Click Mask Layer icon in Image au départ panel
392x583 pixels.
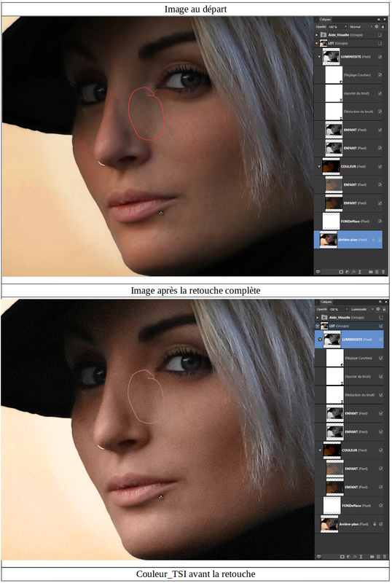point(341,272)
